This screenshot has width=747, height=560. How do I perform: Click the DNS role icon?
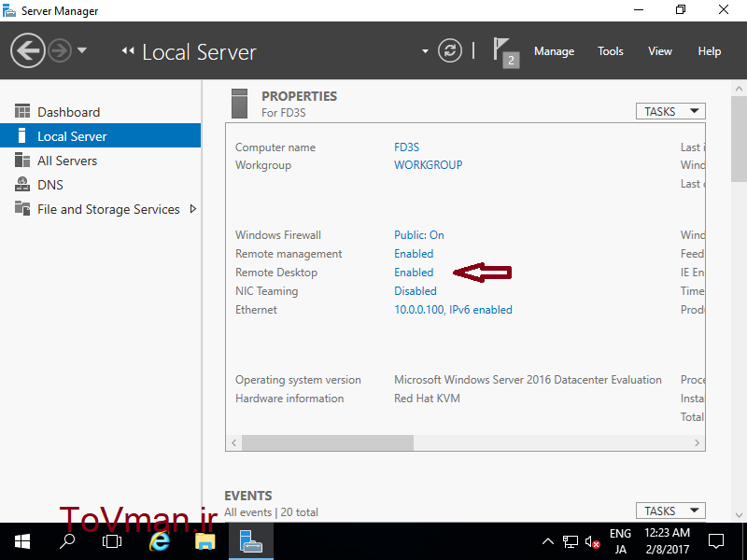point(21,184)
